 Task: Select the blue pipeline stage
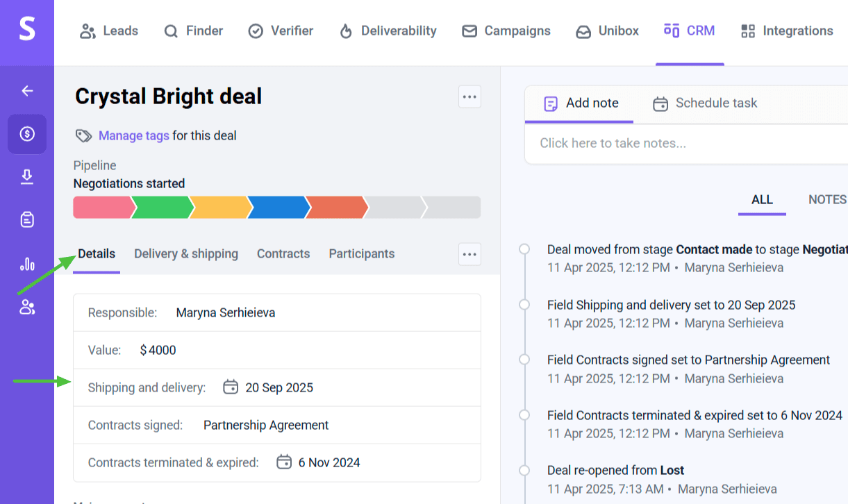tap(278, 208)
